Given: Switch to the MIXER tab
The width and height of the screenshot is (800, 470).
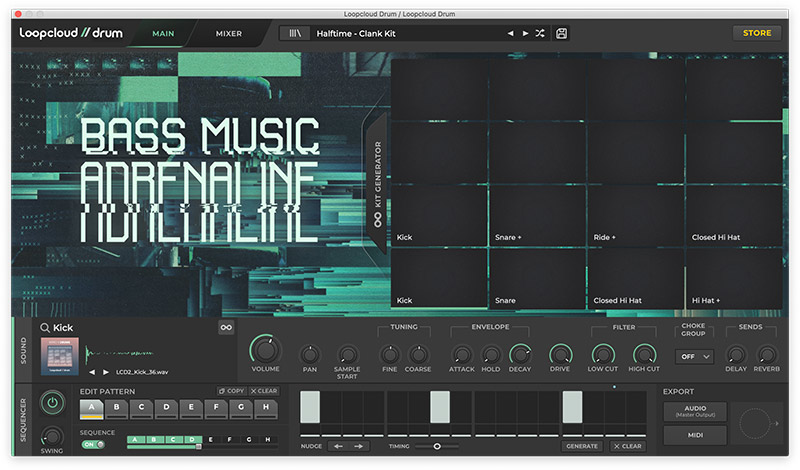Looking at the screenshot, I should [x=229, y=34].
